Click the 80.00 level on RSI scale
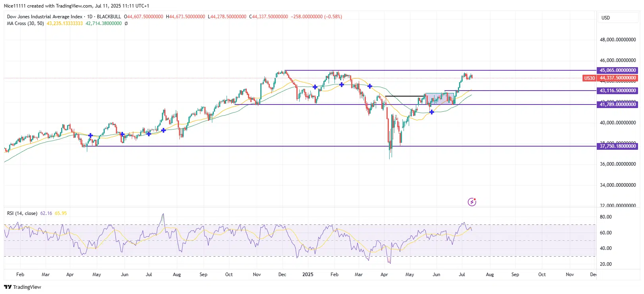Viewport: 644px width, 294px height. tap(606, 217)
